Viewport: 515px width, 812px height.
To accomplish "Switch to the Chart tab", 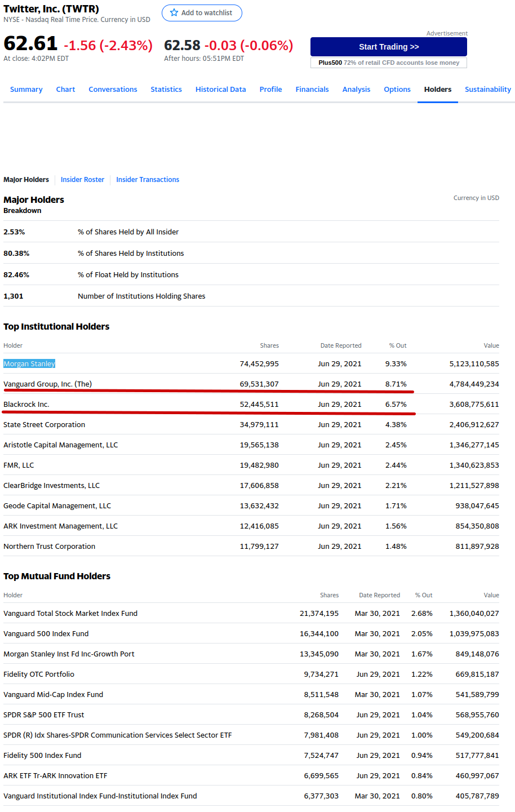I will click(x=65, y=90).
